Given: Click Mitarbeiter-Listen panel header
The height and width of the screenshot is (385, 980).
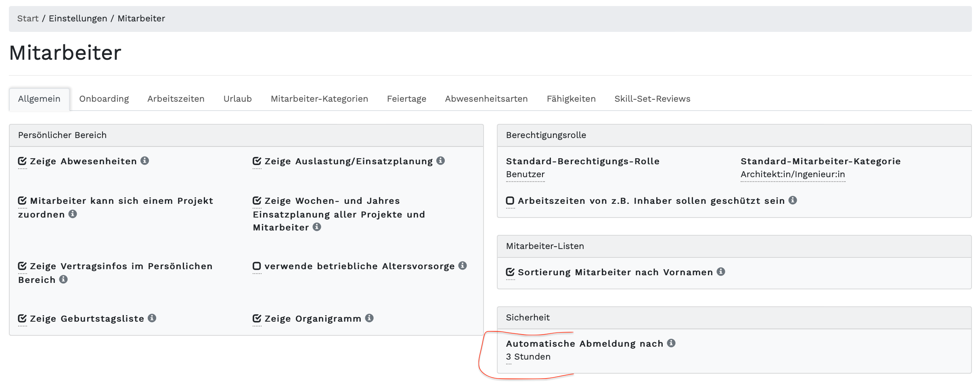Looking at the screenshot, I should point(734,246).
